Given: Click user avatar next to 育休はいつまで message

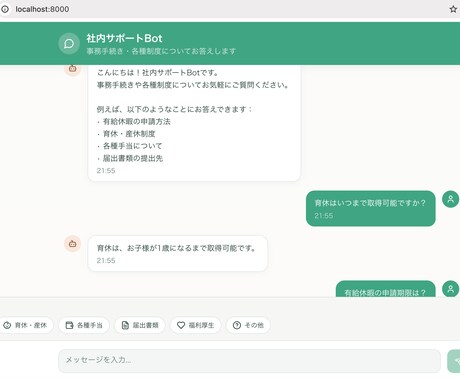Looking at the screenshot, I should pos(450,199).
